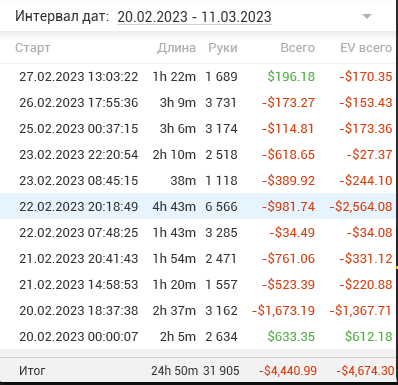Select the session started 21.02.2023 14:58:53
Screen dimensions: 398x385
(198, 285)
